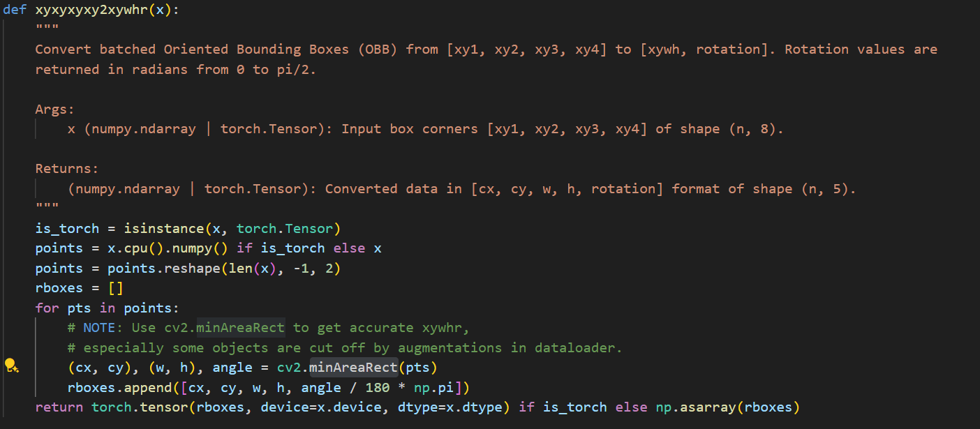Click the Returns: heading in the docstring

67,168
